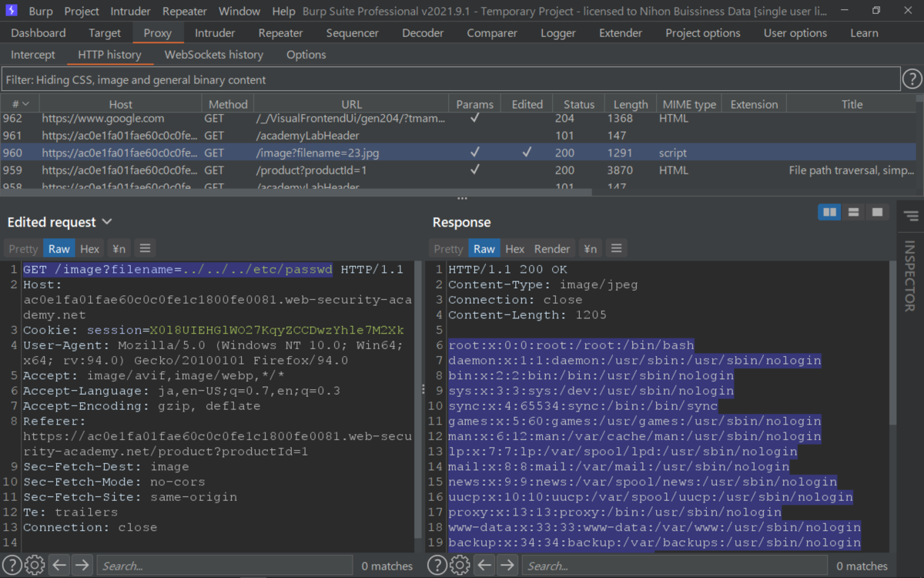This screenshot has height=578, width=924.
Task: Switch to the Comparer tab
Action: point(492,33)
